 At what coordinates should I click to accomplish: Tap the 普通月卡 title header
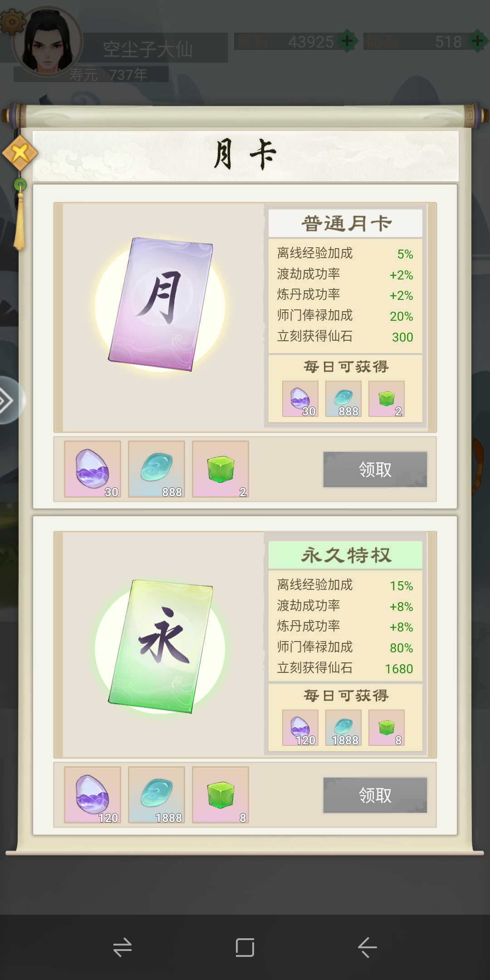click(345, 223)
